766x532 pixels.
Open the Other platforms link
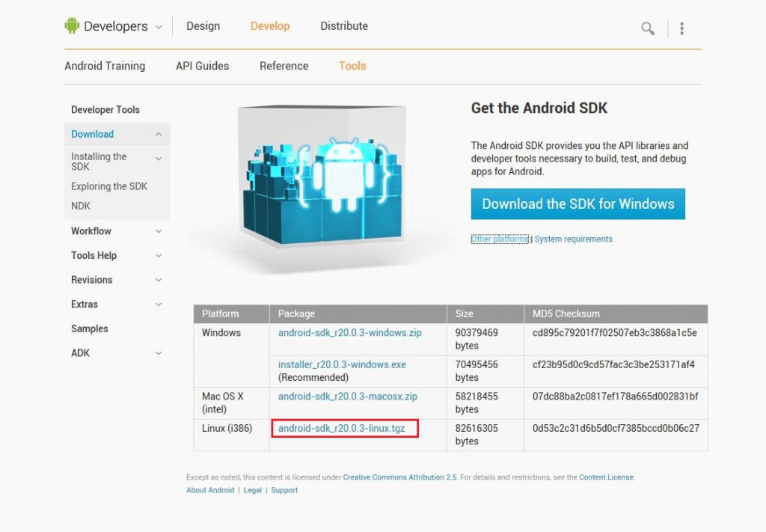[500, 239]
